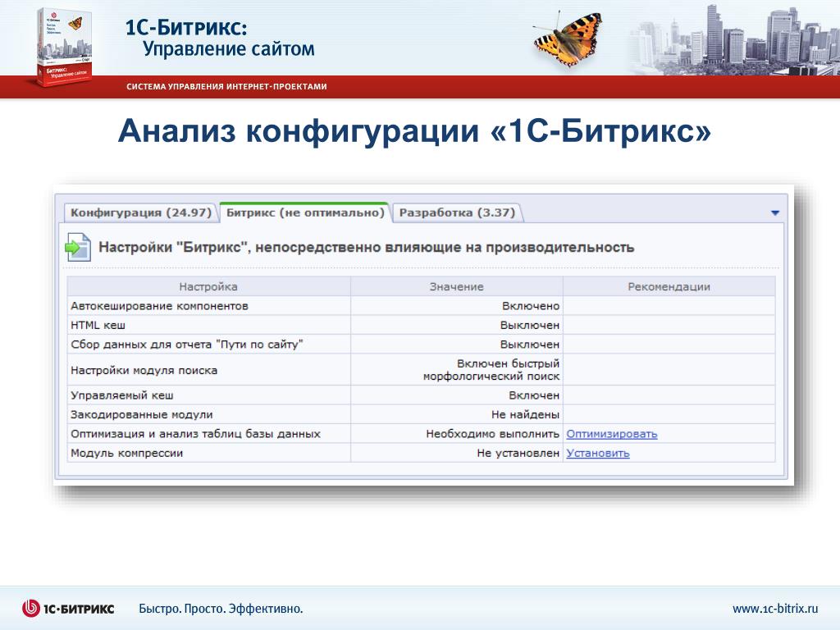Open the Разработка (3.37) tab
The width and height of the screenshot is (840, 630).
click(457, 212)
